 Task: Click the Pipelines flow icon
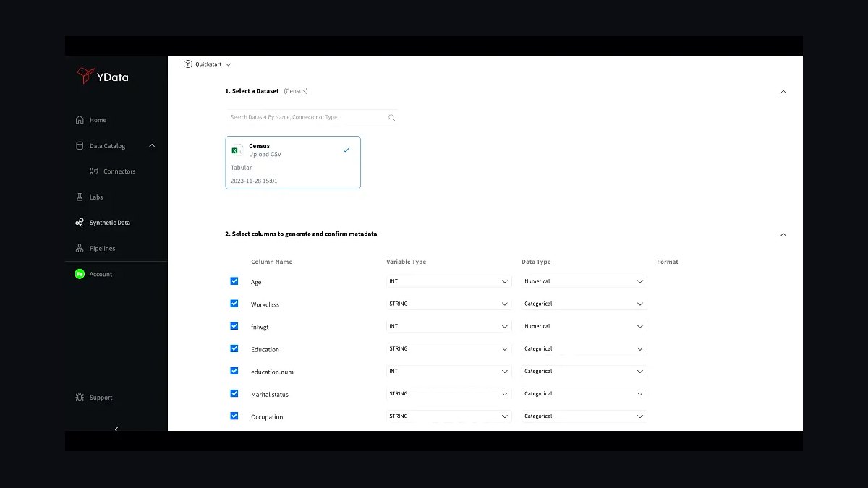pos(80,248)
